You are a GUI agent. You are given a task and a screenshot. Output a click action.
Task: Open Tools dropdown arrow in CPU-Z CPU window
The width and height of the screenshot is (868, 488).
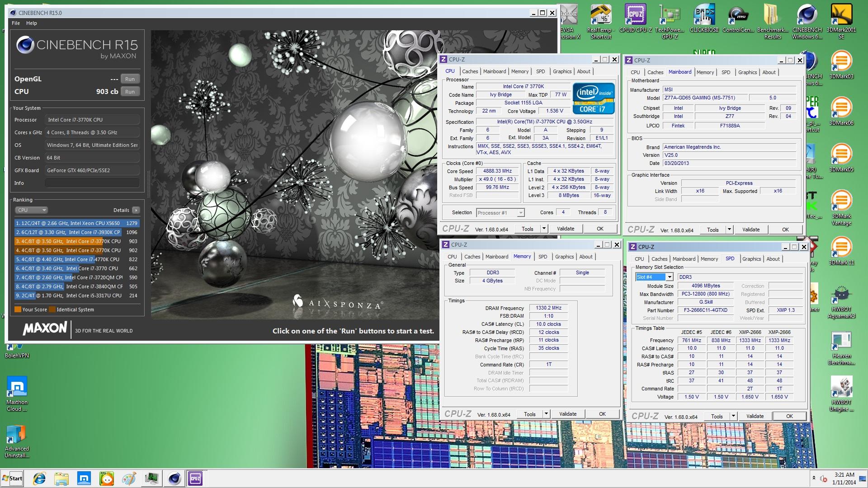click(544, 229)
